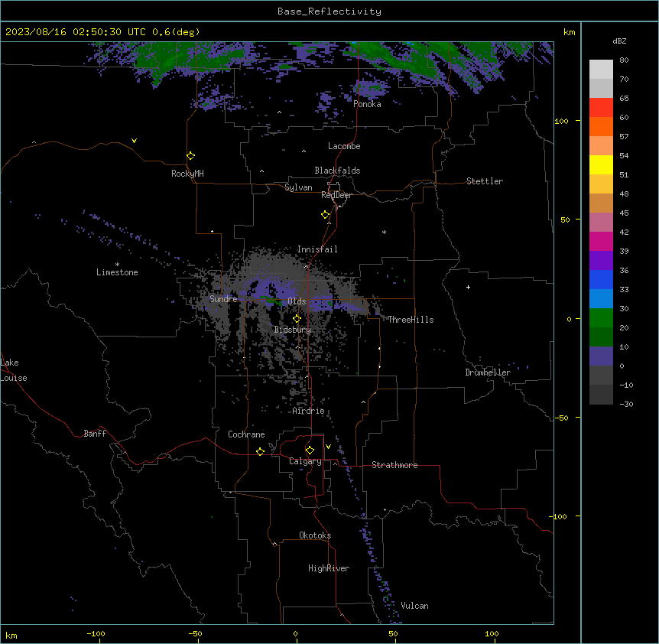Click the yellow diamond marker below Olds
659x644 pixels.
click(297, 319)
